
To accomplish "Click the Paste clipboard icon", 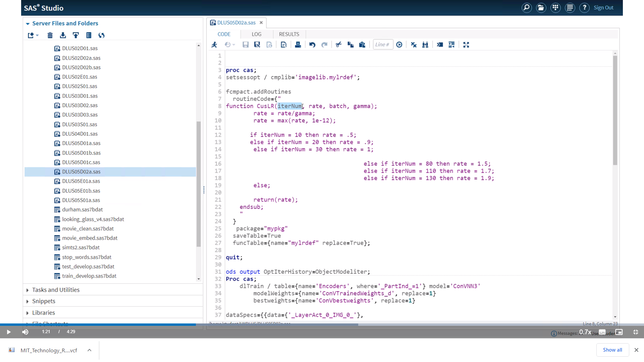I will click(x=362, y=45).
